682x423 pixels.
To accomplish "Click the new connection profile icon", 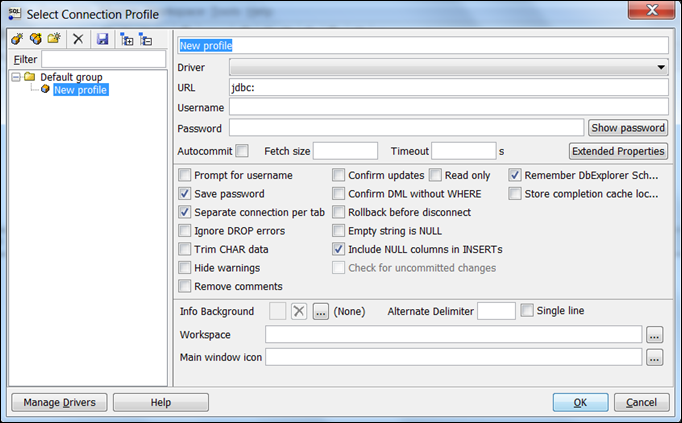I will (x=17, y=39).
